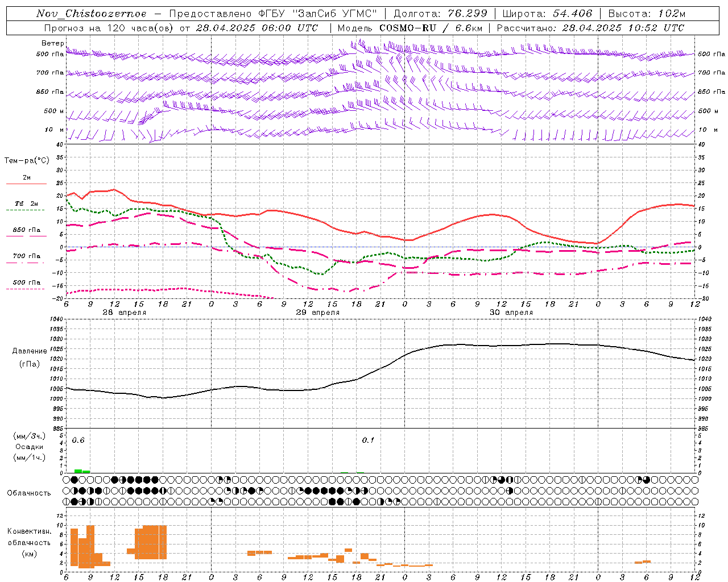Select the 'Прогноз на 120 часа(ов)' forecast text
Image resolution: width=728 pixels, height=582 pixels.
[x=110, y=28]
